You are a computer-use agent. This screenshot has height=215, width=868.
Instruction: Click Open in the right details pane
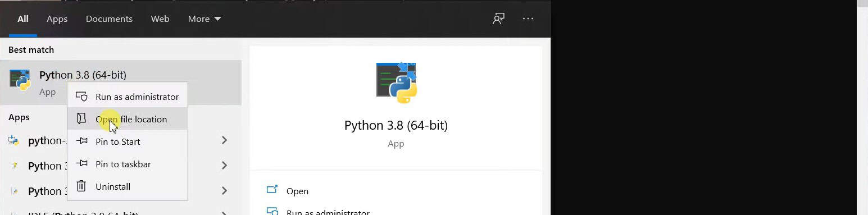click(297, 191)
